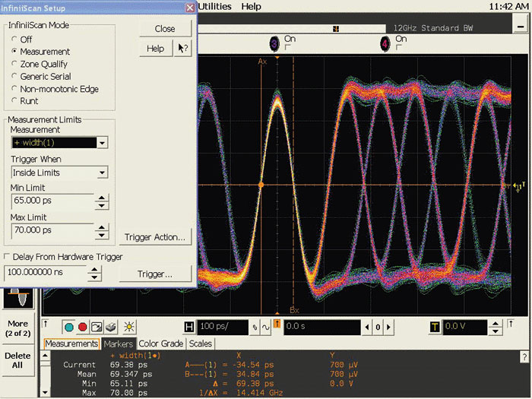532x399 pixels.
Task: Open the Trigger When Inside Limits dropdown
Action: pyautogui.click(x=102, y=173)
